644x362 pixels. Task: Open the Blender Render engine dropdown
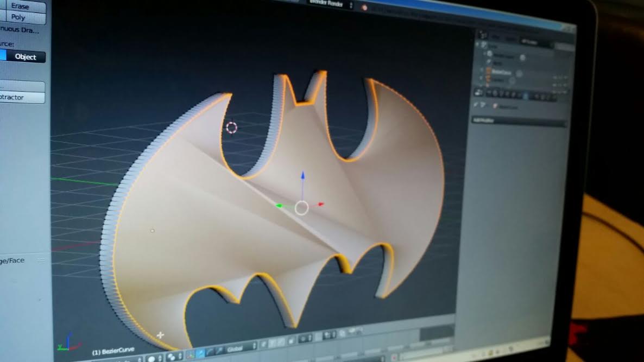coord(330,4)
